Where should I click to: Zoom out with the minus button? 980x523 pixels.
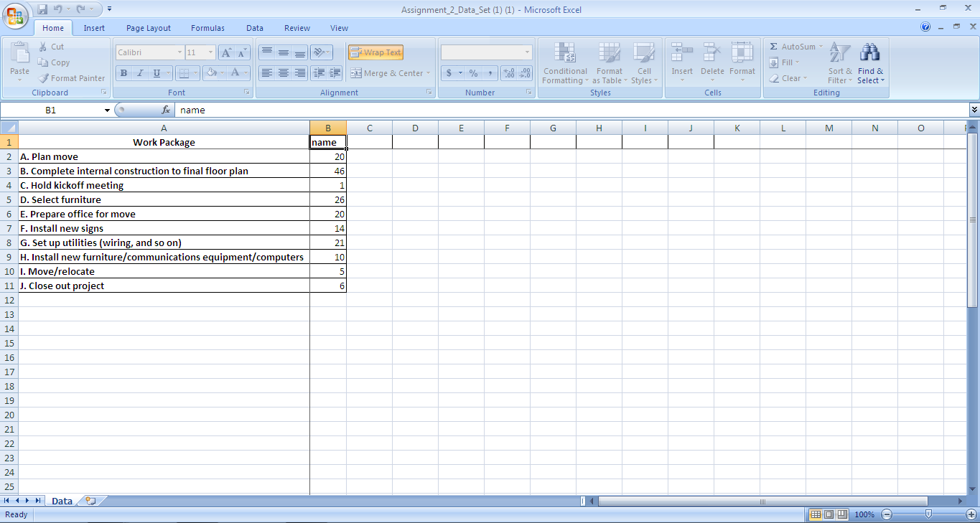coord(887,514)
